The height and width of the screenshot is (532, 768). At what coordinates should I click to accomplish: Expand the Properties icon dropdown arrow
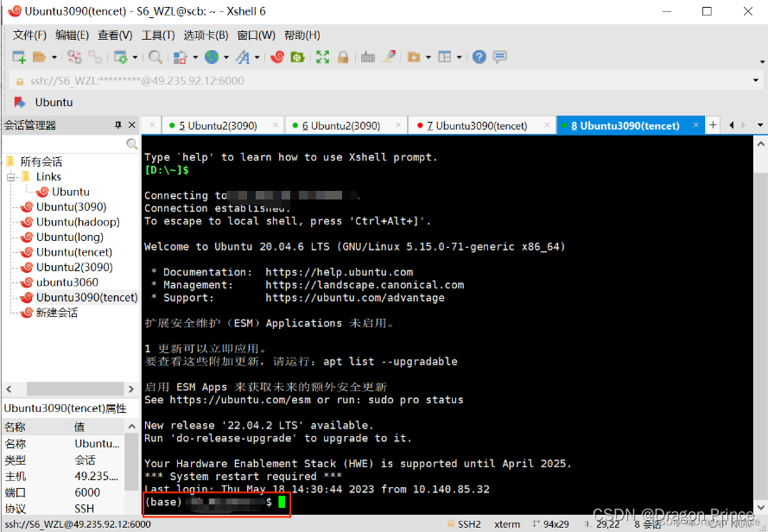(135, 58)
